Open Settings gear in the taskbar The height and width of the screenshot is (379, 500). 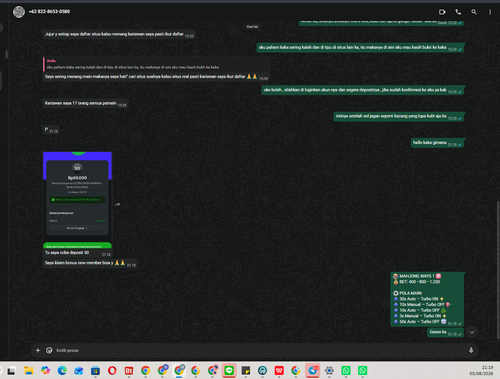point(329,371)
